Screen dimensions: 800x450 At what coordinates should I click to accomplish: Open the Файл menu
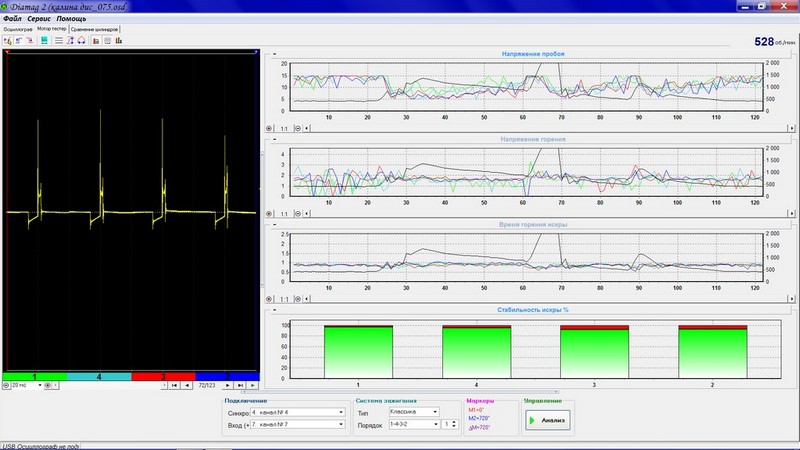tap(12, 19)
